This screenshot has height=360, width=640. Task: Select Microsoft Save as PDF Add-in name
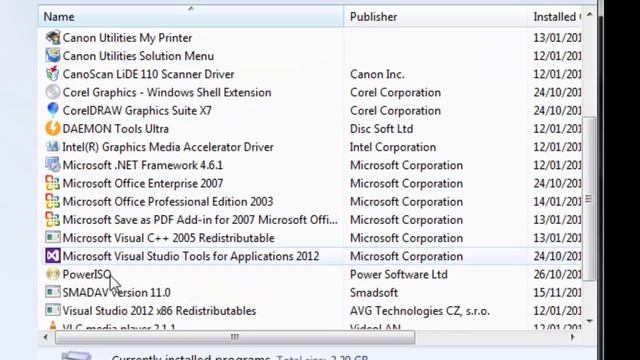(x=200, y=220)
